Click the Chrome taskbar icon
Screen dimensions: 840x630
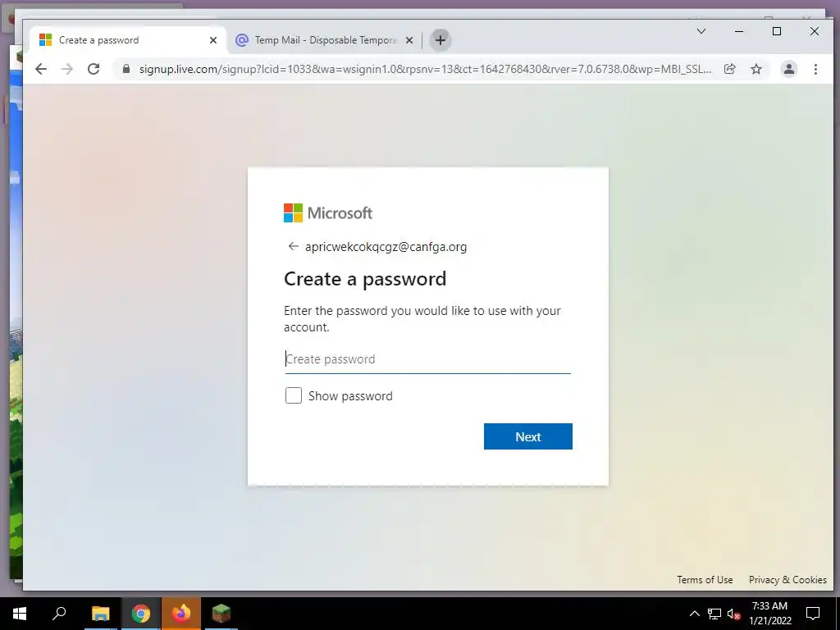[x=141, y=614]
